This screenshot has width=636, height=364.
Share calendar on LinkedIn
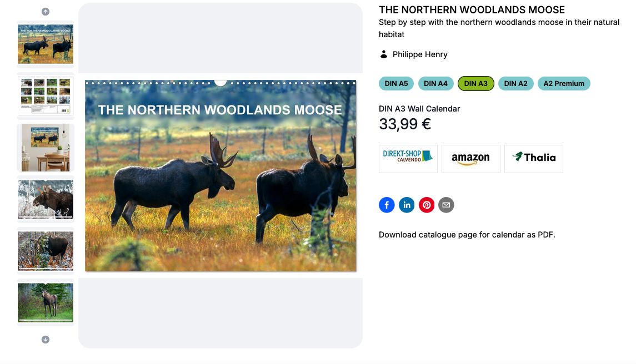click(407, 205)
